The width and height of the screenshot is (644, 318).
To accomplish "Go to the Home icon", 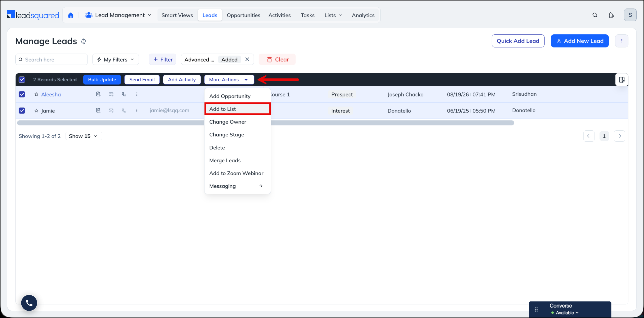I will [71, 15].
